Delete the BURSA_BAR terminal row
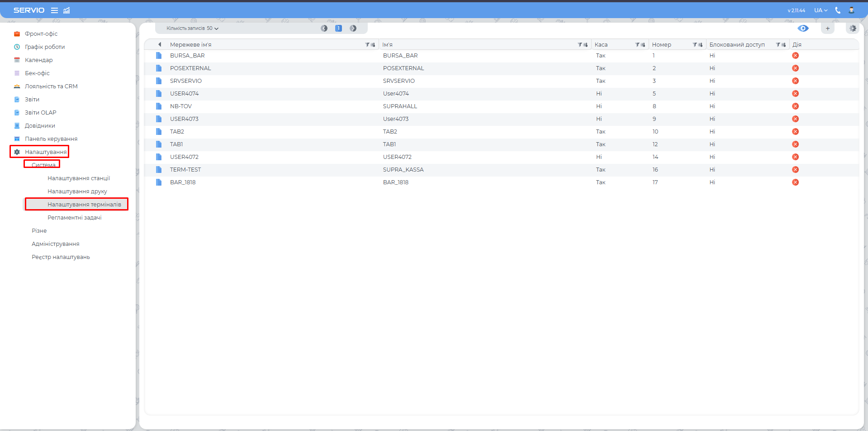 [x=795, y=56]
